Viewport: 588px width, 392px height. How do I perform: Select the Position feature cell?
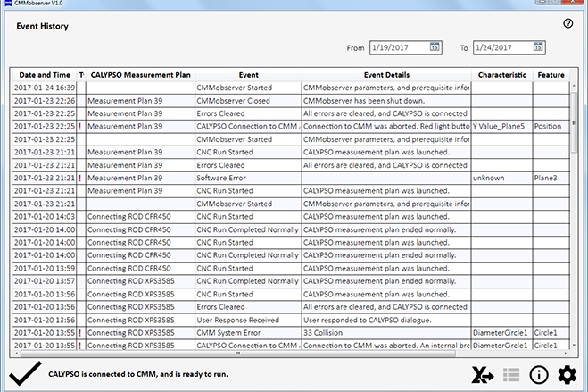[551, 127]
